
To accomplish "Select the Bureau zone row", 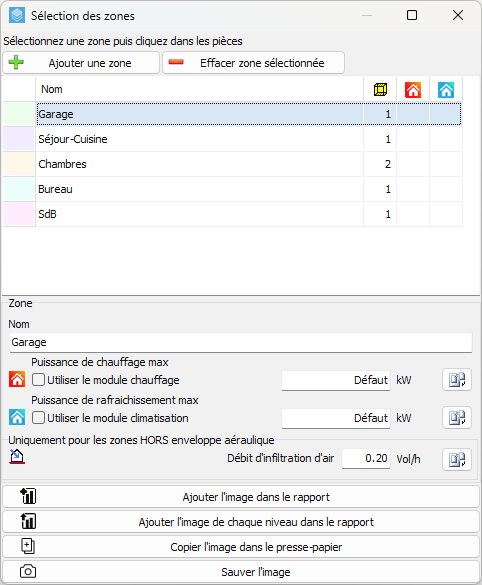I will click(x=233, y=189).
